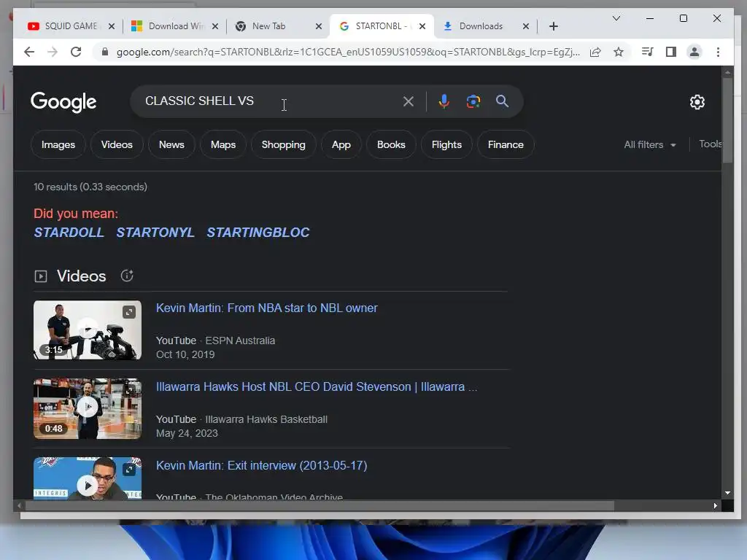Expand the Exit interview video preview
This screenshot has height=560, width=747.
[x=129, y=470]
